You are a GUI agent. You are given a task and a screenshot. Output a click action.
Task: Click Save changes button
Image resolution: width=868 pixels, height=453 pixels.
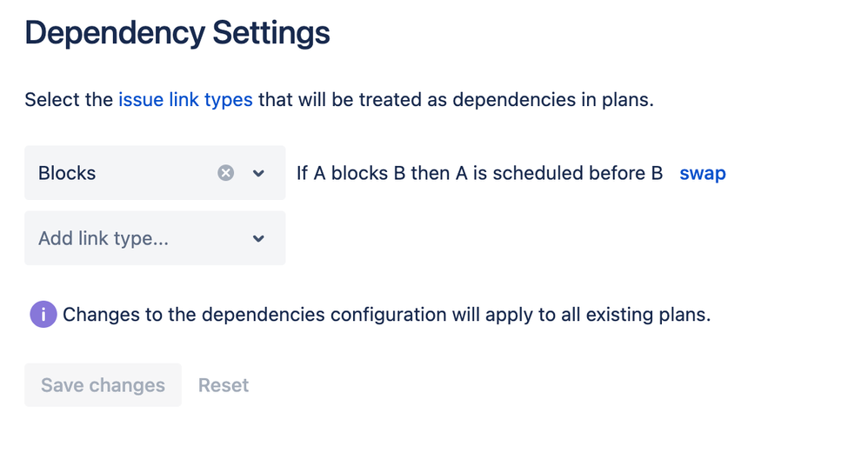103,385
